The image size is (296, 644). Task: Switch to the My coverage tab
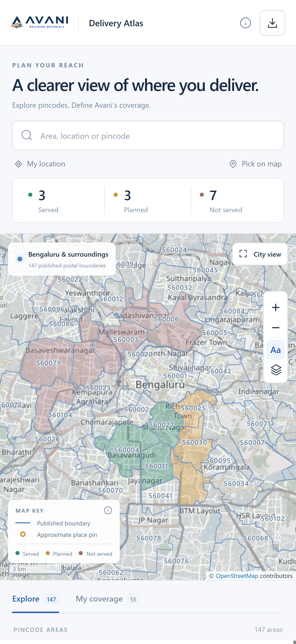tap(107, 599)
